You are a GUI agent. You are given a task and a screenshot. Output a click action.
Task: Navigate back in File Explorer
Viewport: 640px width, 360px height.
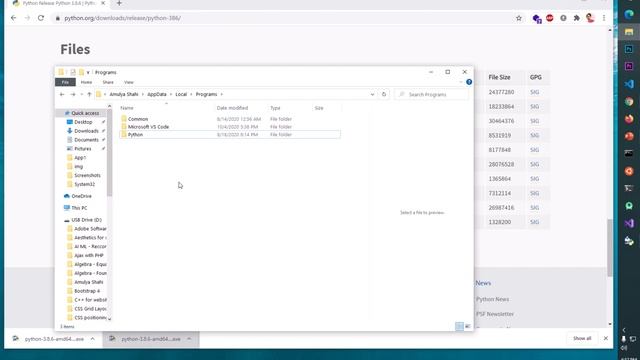(x=62, y=94)
